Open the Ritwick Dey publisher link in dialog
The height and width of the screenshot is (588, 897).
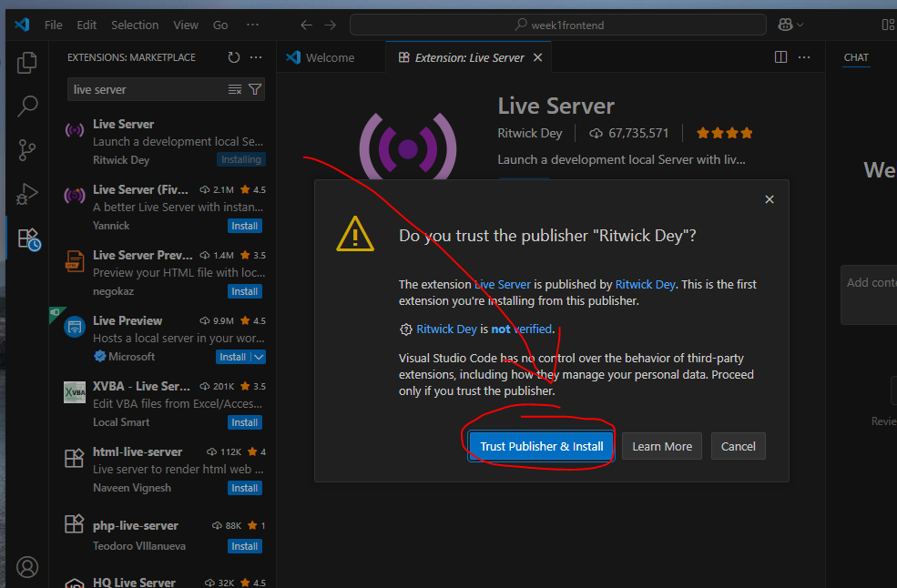tap(645, 284)
